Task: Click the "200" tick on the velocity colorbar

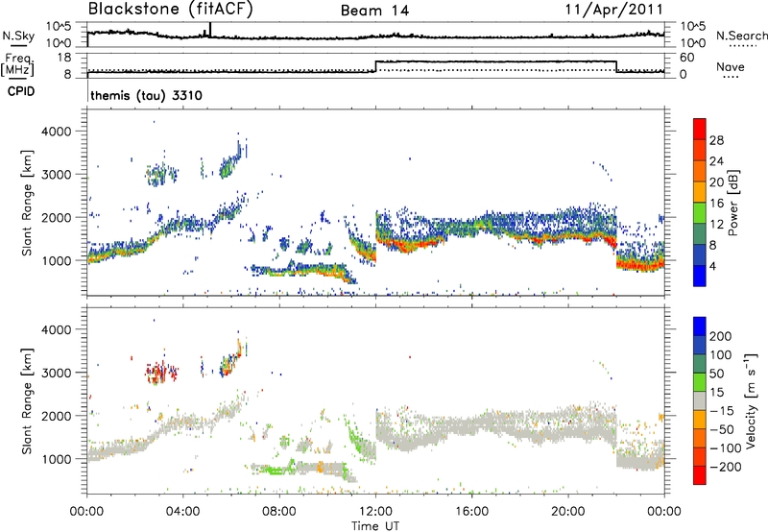Action: click(721, 336)
